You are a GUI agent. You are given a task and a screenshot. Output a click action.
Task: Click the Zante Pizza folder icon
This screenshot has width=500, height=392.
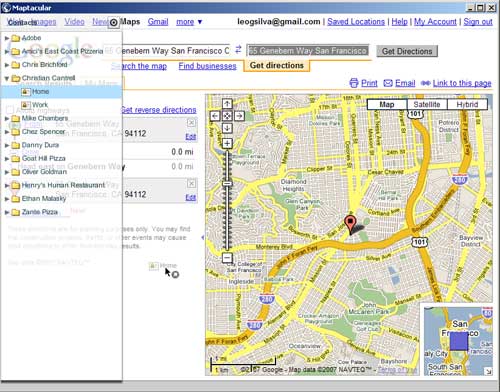(x=15, y=212)
